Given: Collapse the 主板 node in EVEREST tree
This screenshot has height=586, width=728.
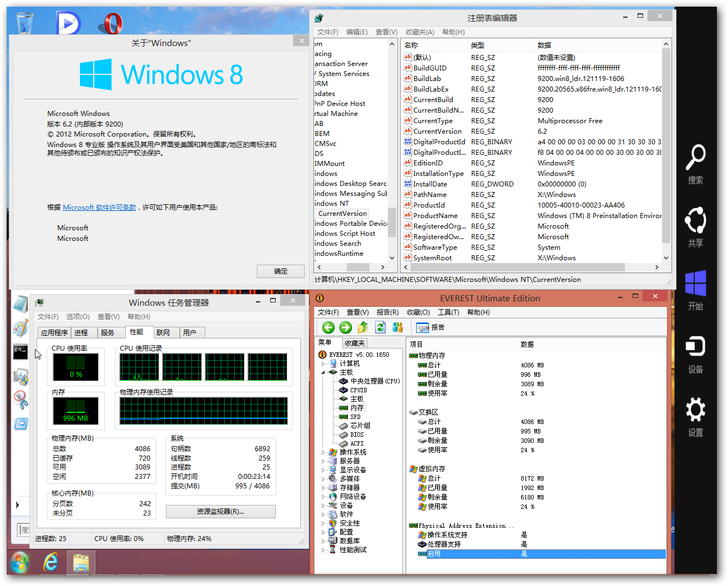Looking at the screenshot, I should pos(323,372).
